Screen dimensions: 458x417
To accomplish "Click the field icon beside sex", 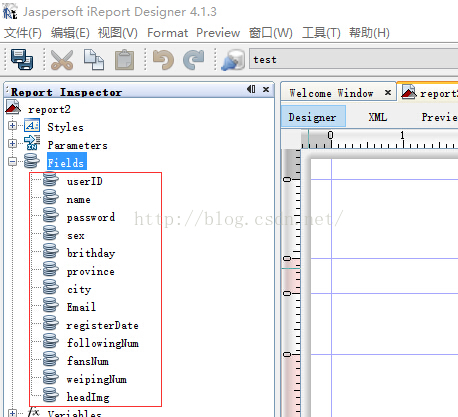I will tap(51, 233).
